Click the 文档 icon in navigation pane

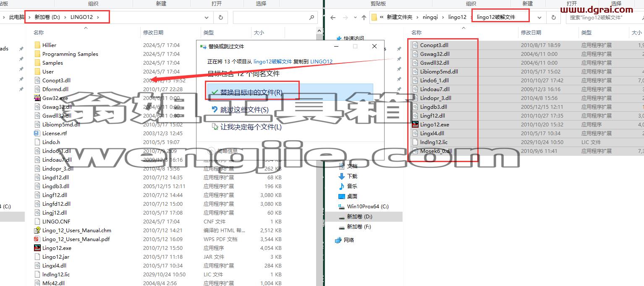[341, 166]
